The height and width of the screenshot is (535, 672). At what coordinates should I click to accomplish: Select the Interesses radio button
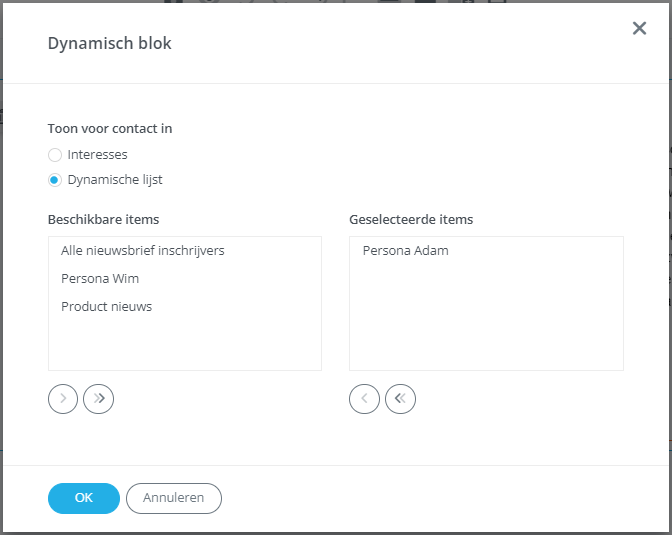55,155
